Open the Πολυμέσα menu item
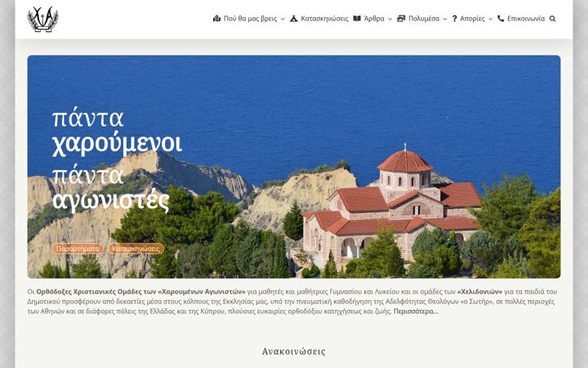The image size is (588, 368). pyautogui.click(x=424, y=18)
